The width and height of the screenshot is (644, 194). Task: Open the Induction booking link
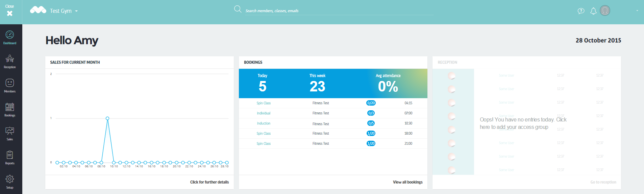[264, 123]
